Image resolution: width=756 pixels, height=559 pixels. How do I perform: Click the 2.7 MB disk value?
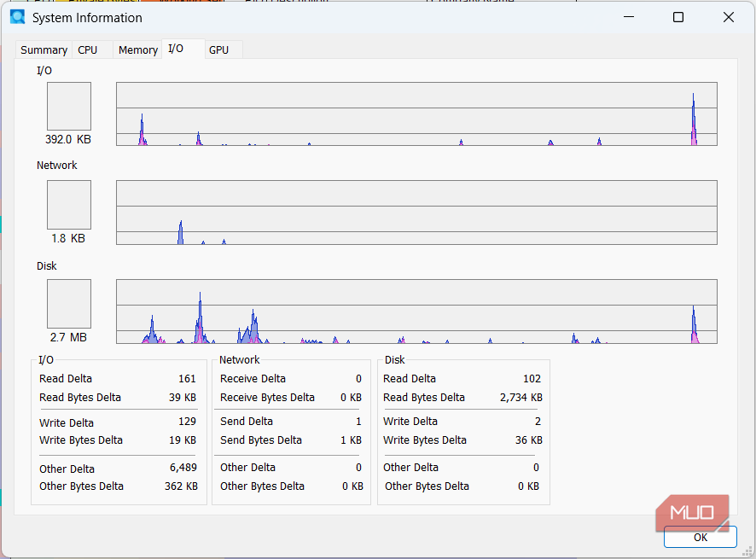[68, 337]
